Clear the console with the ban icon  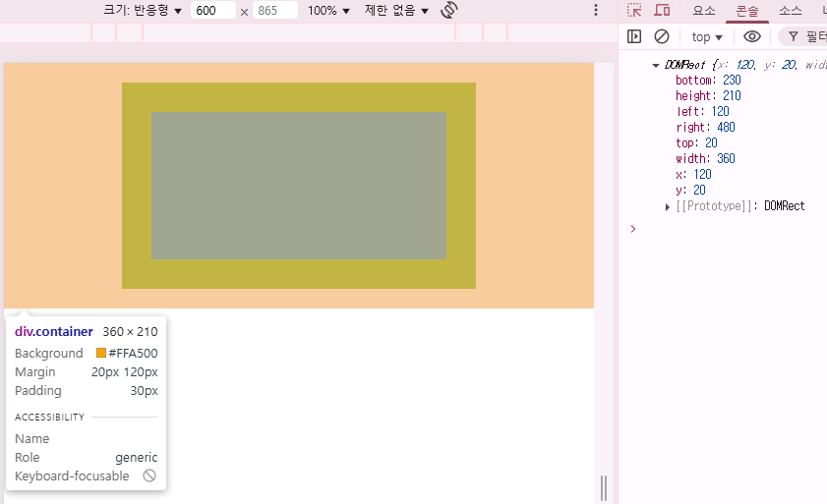pos(662,36)
